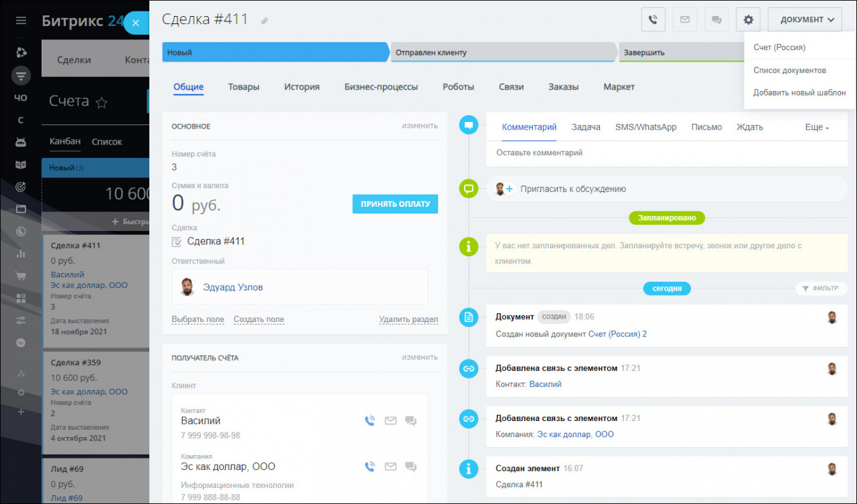
Task: Open chat with contact Василий
Action: click(411, 421)
